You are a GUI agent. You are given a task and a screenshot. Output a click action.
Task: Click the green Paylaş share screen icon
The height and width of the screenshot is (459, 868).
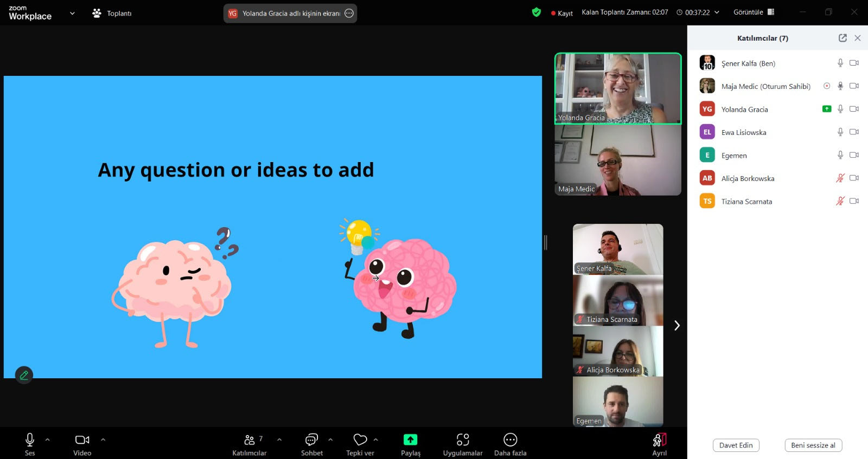(410, 439)
